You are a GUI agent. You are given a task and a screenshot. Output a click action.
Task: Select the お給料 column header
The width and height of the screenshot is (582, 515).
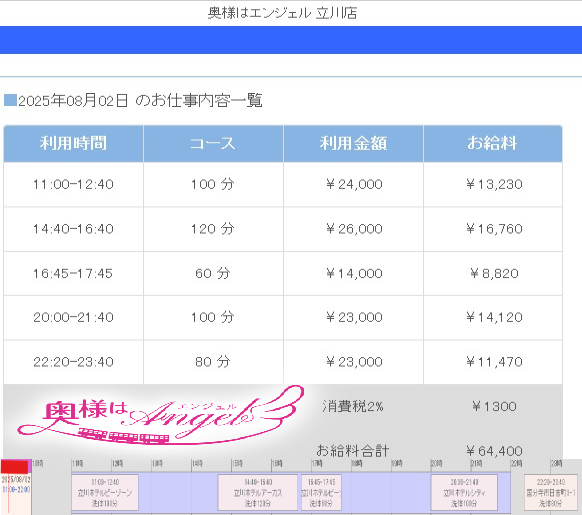click(x=493, y=143)
